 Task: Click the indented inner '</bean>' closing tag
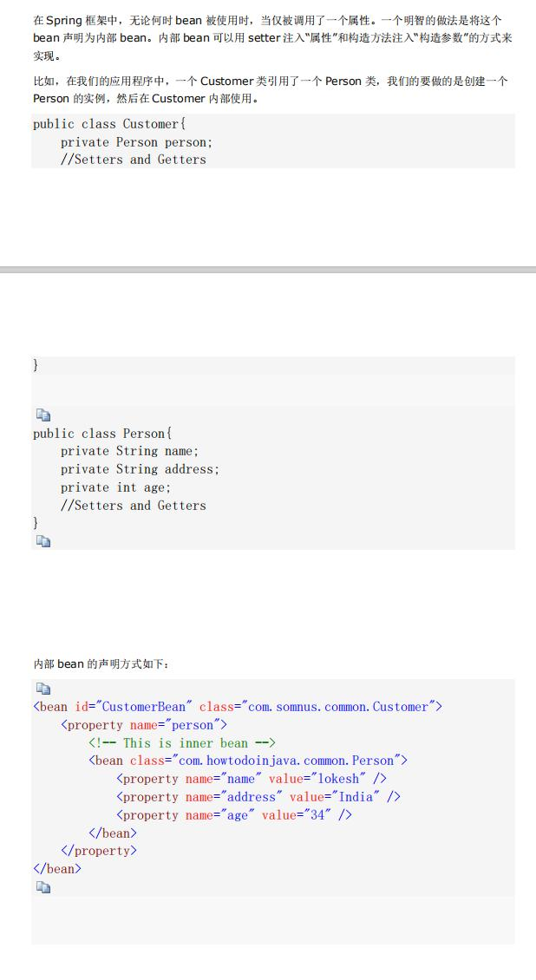pyautogui.click(x=113, y=833)
